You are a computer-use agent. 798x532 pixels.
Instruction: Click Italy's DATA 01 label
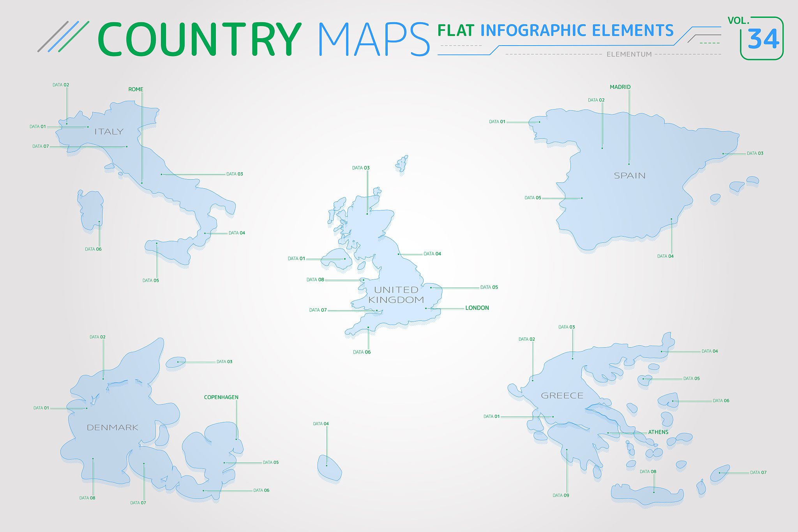coord(38,127)
